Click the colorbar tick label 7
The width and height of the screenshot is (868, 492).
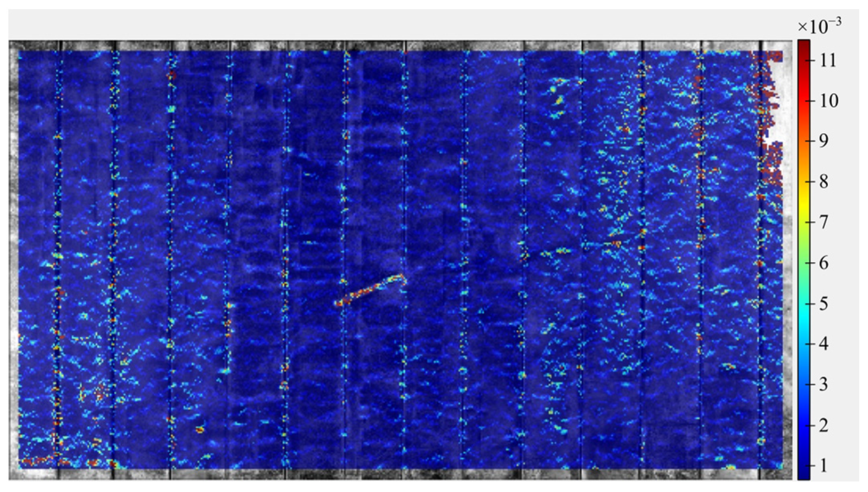(x=824, y=222)
